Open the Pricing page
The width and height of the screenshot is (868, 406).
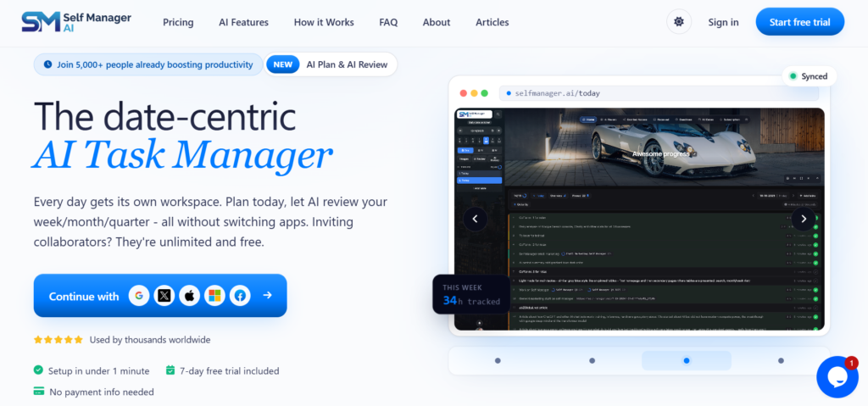point(178,22)
